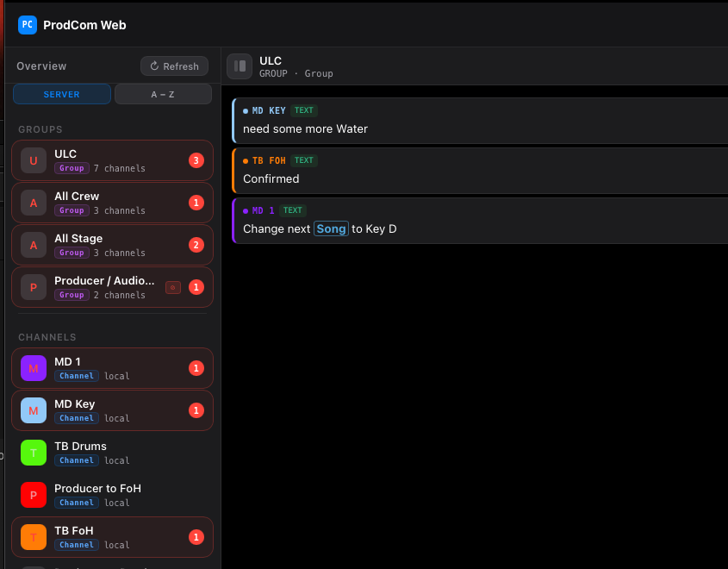This screenshot has width=728, height=569.
Task: Click the A avatar icon of All Crew
Action: 34,203
